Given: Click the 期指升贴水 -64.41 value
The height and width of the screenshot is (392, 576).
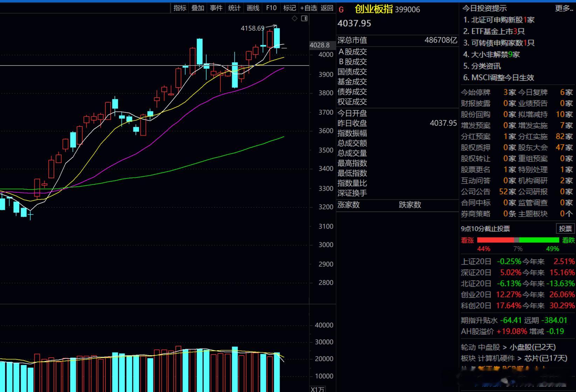Looking at the screenshot, I should [511, 321].
